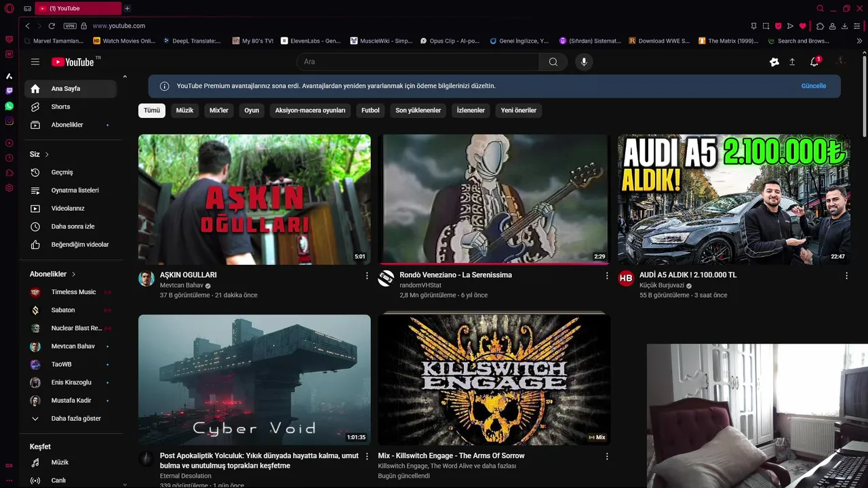The height and width of the screenshot is (488, 868).
Task: Select the İzlenenler filter chip
Action: (471, 110)
